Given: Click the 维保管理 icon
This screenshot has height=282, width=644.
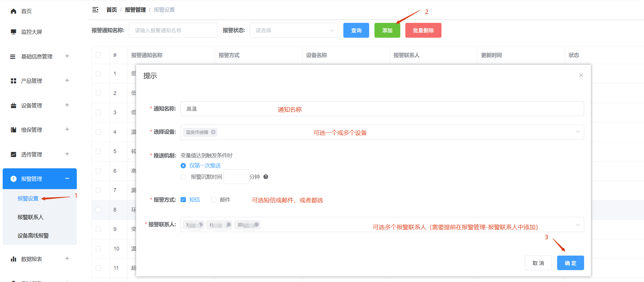Looking at the screenshot, I should coord(13,130).
